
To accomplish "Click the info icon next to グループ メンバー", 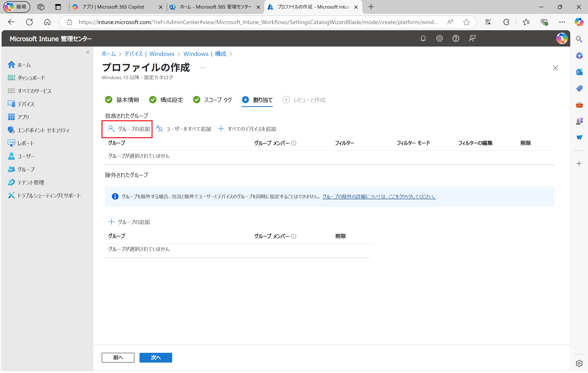I will (x=294, y=143).
